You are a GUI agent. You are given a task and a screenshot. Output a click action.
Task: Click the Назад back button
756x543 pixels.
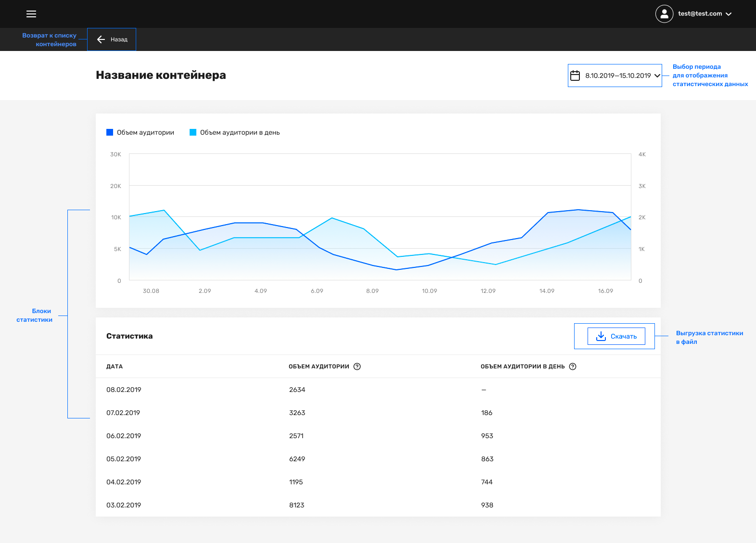(112, 39)
